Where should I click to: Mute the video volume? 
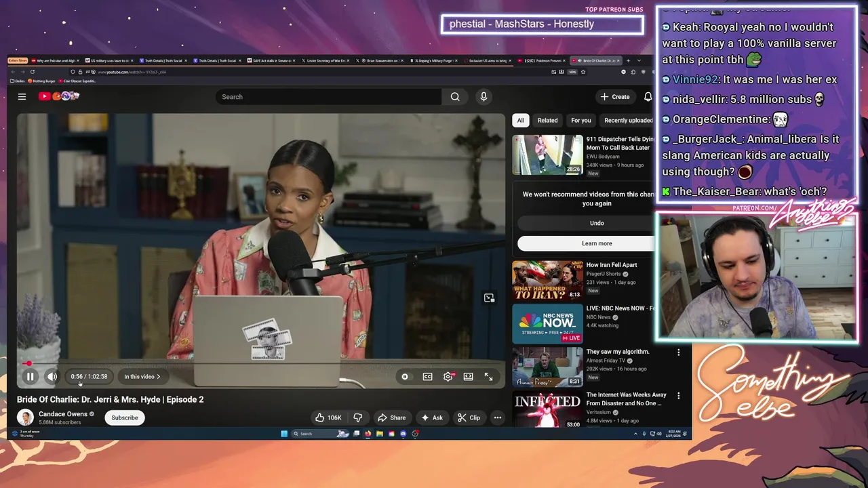pyautogui.click(x=52, y=377)
